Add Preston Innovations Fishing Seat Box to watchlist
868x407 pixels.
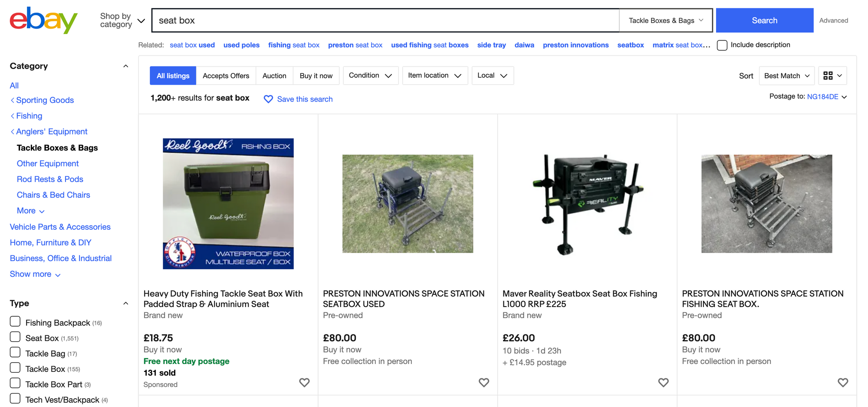coord(842,383)
